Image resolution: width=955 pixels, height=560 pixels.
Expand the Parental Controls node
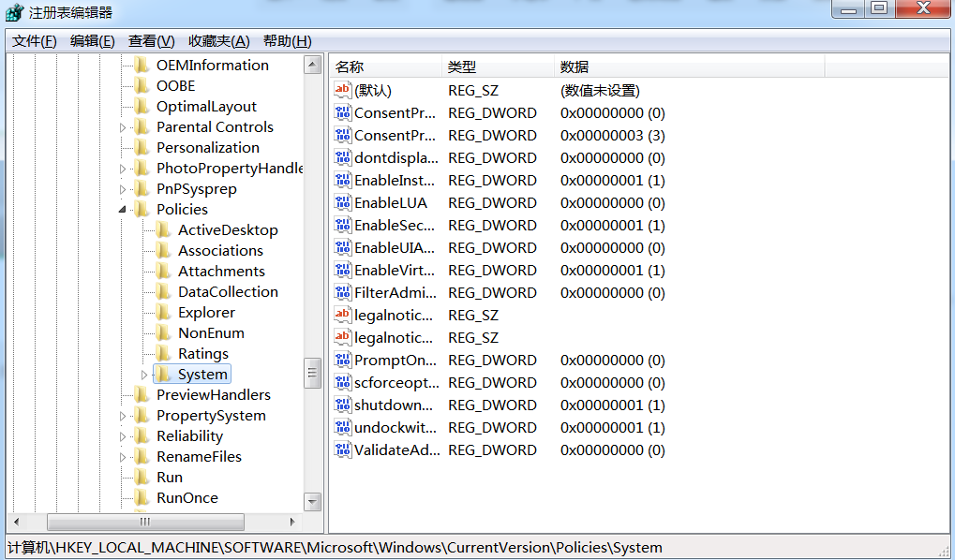[x=123, y=127]
